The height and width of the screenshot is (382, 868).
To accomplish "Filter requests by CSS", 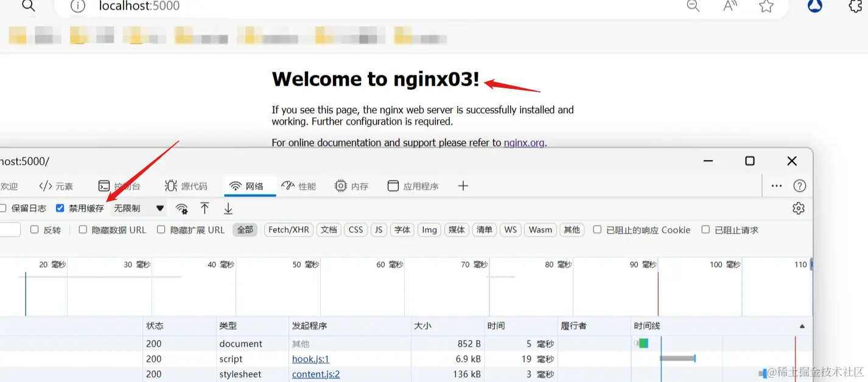I will [x=356, y=230].
